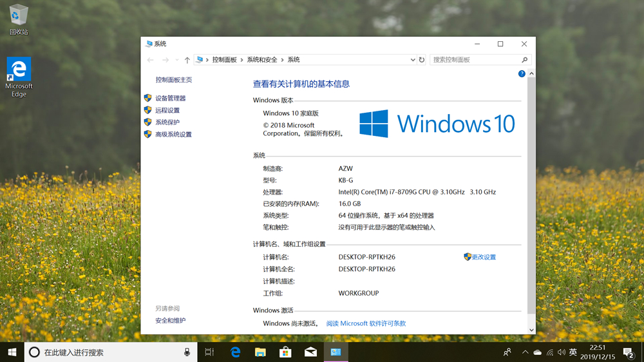Image resolution: width=644 pixels, height=362 pixels.
Task: Open the People icon in taskbar
Action: tap(507, 352)
